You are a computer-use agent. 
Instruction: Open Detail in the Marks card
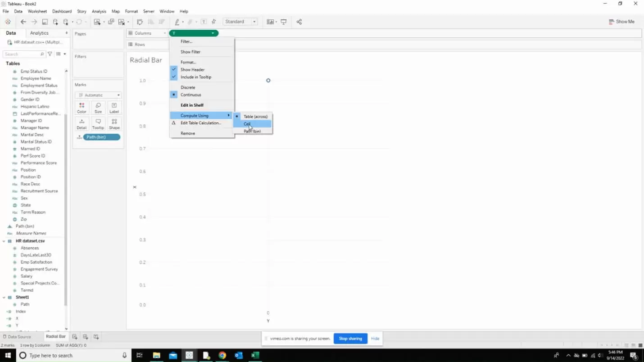(x=82, y=124)
